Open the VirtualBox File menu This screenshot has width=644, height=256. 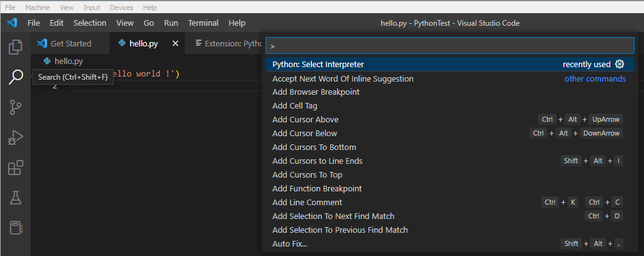point(10,8)
